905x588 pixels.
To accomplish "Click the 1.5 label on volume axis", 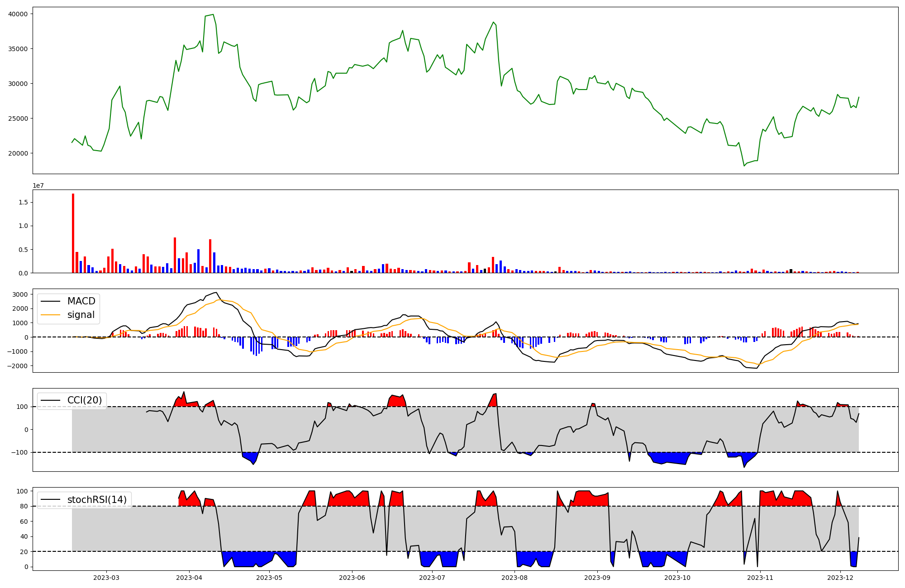I will (23, 202).
